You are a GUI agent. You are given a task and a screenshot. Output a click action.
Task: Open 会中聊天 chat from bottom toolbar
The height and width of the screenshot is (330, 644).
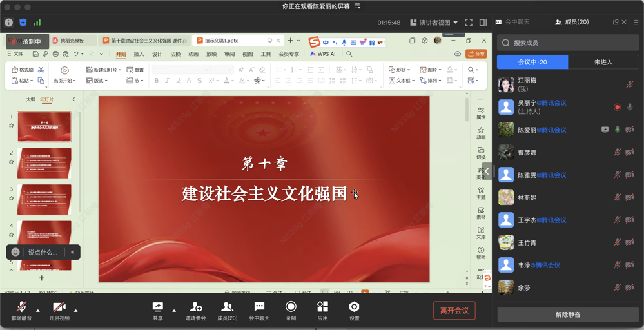[x=259, y=310]
